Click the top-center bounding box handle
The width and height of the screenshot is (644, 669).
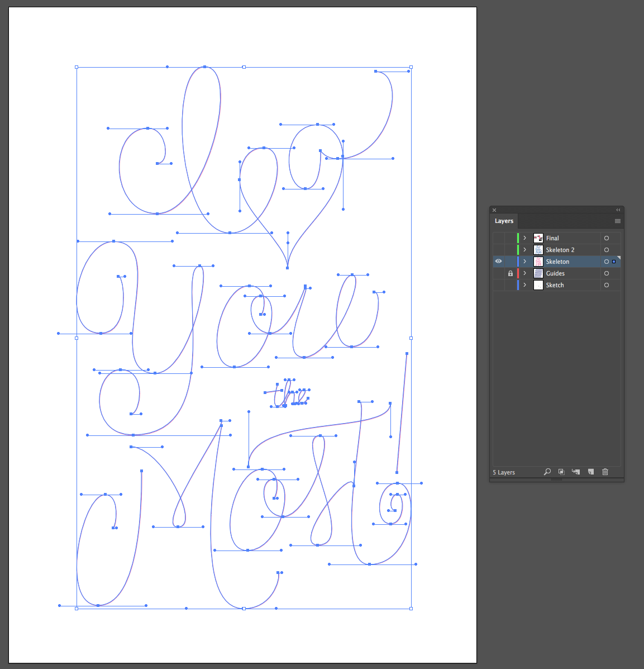[x=244, y=67]
